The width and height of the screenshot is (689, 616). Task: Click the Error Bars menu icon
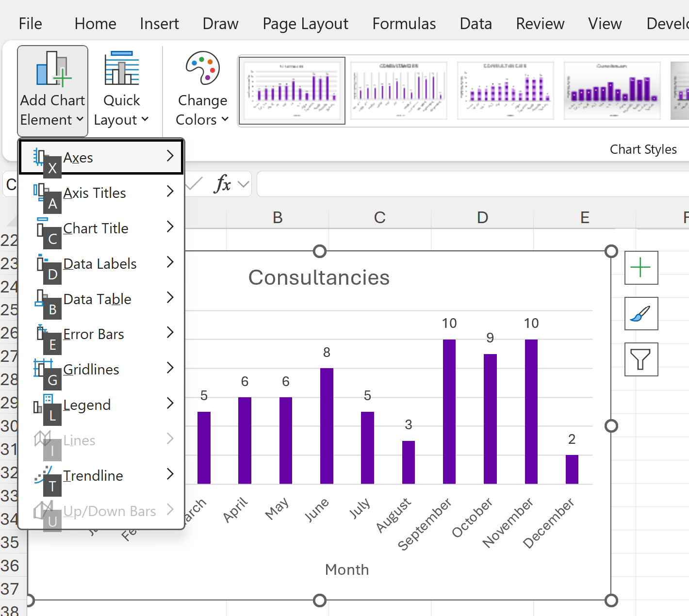pyautogui.click(x=41, y=333)
